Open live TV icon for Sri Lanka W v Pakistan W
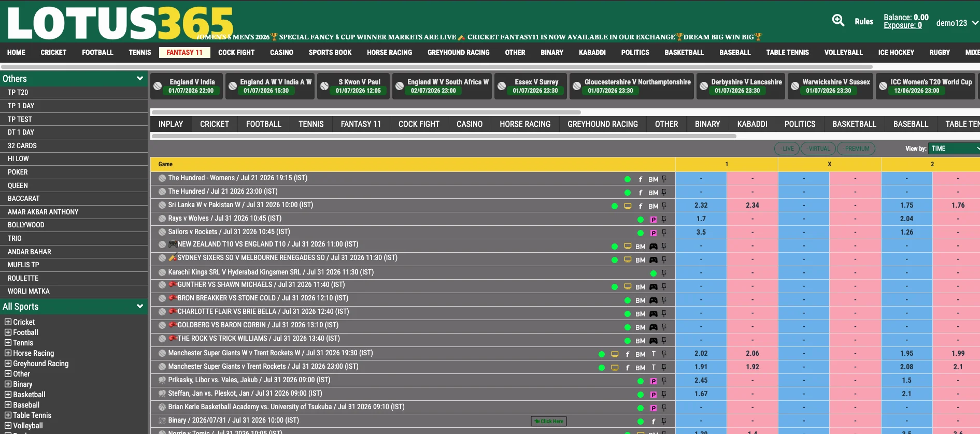980x434 pixels. 628,206
